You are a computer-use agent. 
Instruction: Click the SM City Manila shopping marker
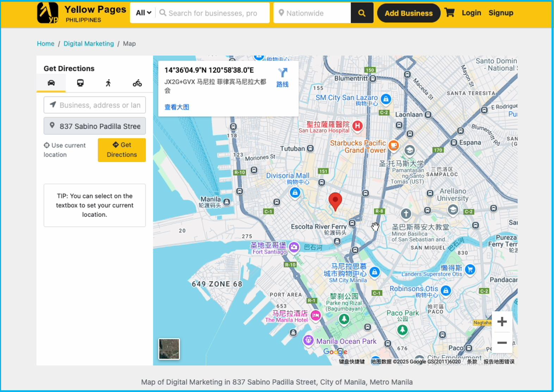click(375, 272)
